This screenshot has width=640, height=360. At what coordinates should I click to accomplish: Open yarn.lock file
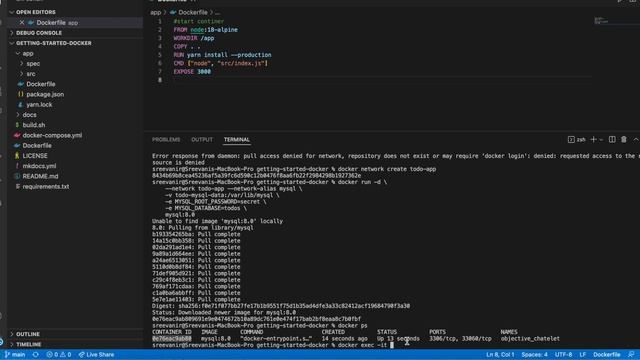point(39,104)
